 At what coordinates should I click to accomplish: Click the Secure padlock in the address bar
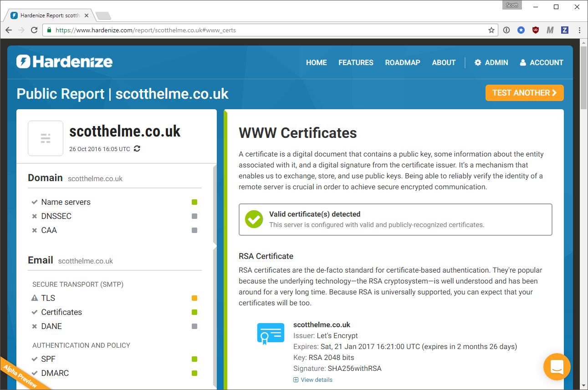pyautogui.click(x=48, y=30)
